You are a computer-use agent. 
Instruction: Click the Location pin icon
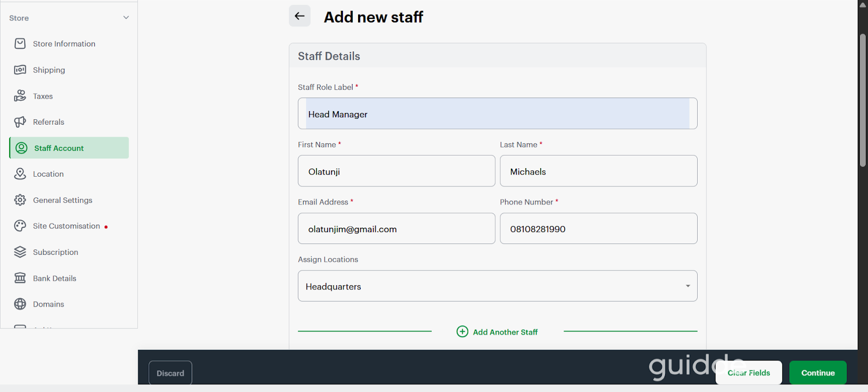tap(20, 173)
